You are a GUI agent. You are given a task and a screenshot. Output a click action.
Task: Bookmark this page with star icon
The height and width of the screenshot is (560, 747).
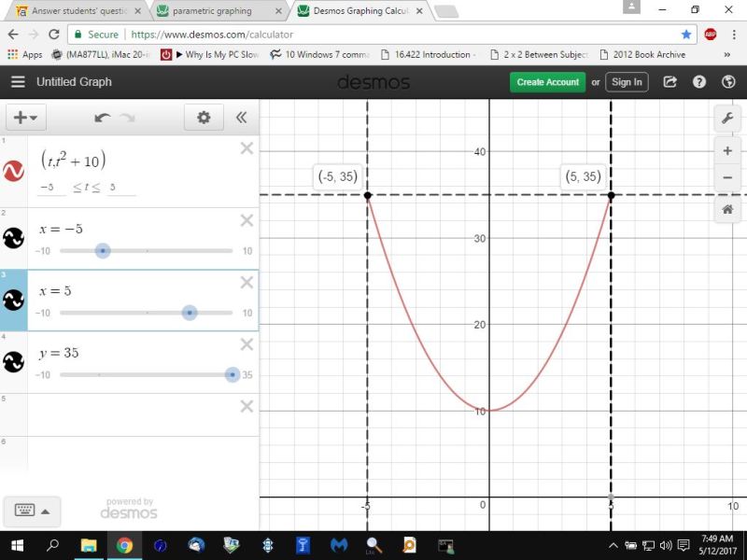(x=686, y=35)
